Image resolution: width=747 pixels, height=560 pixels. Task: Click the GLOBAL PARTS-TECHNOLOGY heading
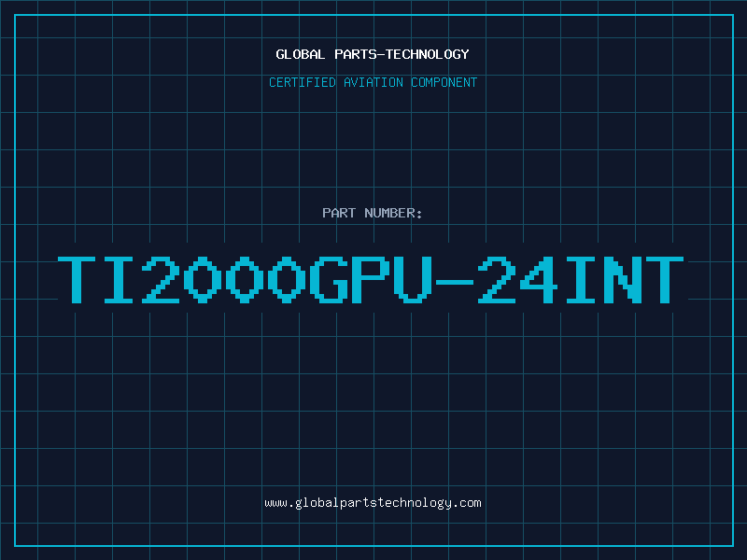(x=373, y=54)
